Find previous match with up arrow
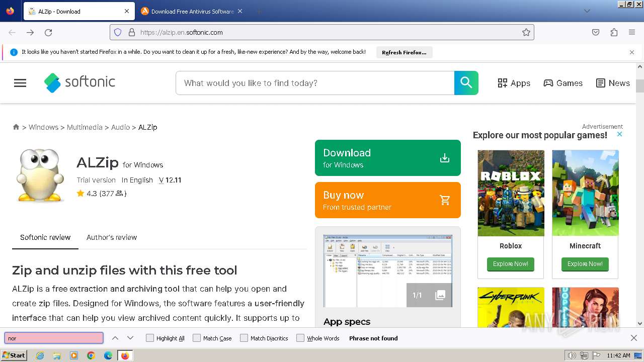644x362 pixels. pos(115,338)
